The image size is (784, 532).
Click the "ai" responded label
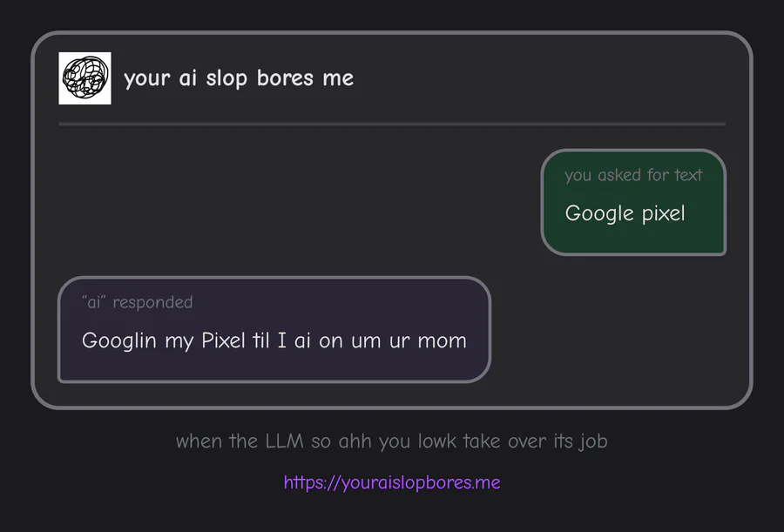tap(137, 302)
